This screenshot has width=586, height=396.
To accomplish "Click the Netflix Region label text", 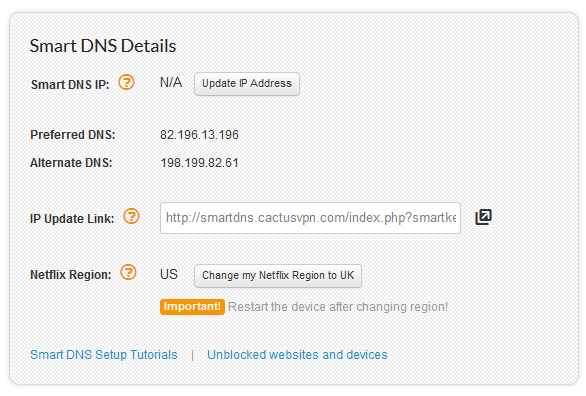I will pyautogui.click(x=71, y=275).
